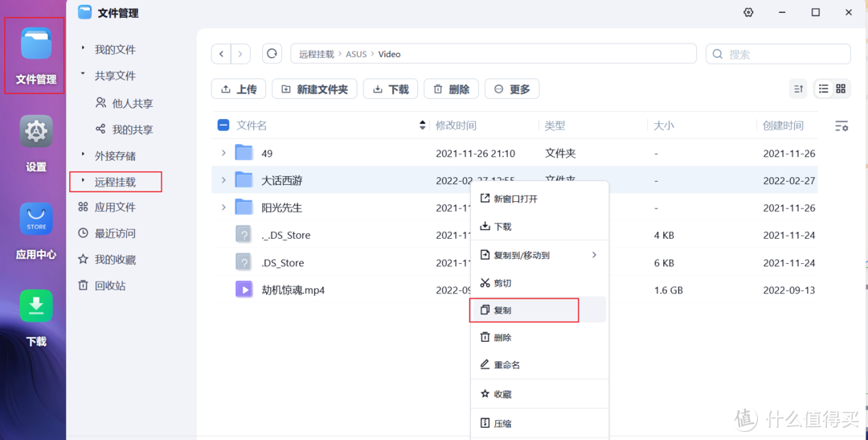Screen dimensions: 868x440
Task: Select the ._.DS_Store file name
Action: click(x=285, y=235)
